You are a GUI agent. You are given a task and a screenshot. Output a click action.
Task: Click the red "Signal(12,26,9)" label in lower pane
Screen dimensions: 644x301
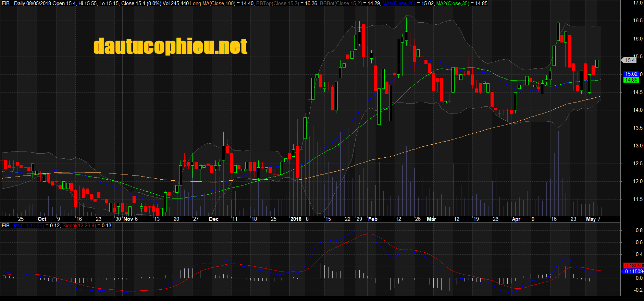(79, 226)
